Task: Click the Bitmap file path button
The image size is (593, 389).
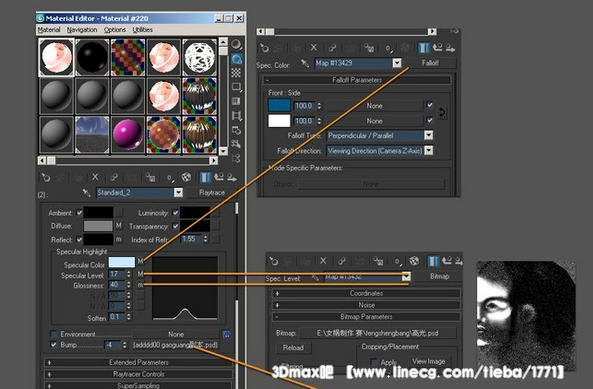Action: (377, 333)
